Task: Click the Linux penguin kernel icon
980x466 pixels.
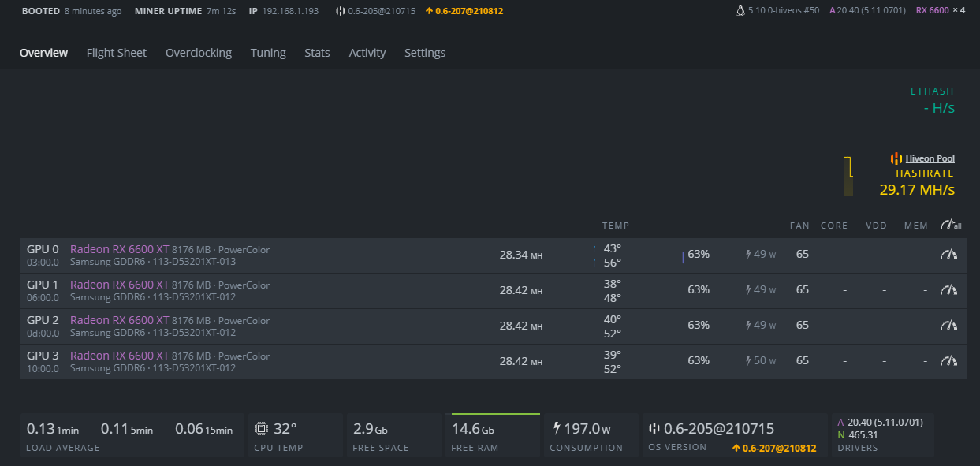Action: 740,11
